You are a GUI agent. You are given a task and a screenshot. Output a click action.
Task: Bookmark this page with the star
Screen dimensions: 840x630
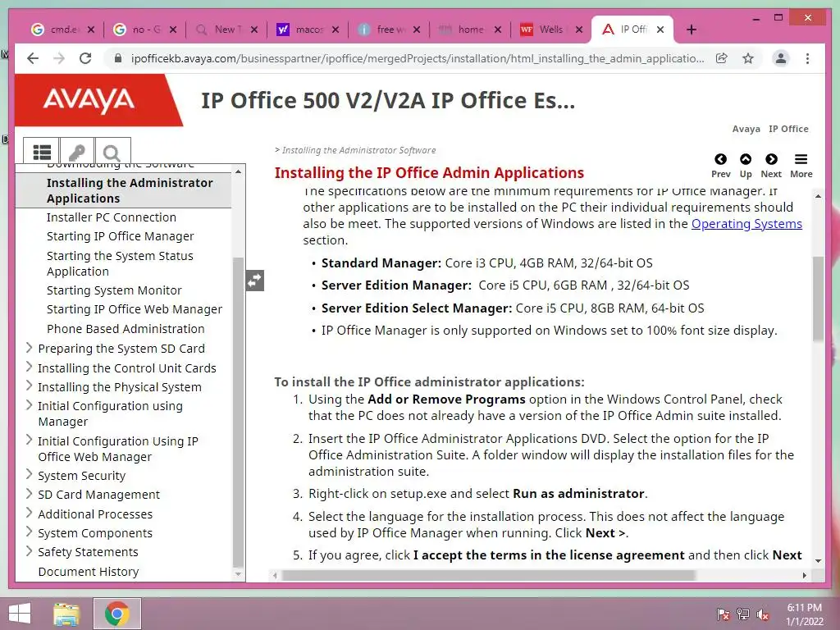748,58
